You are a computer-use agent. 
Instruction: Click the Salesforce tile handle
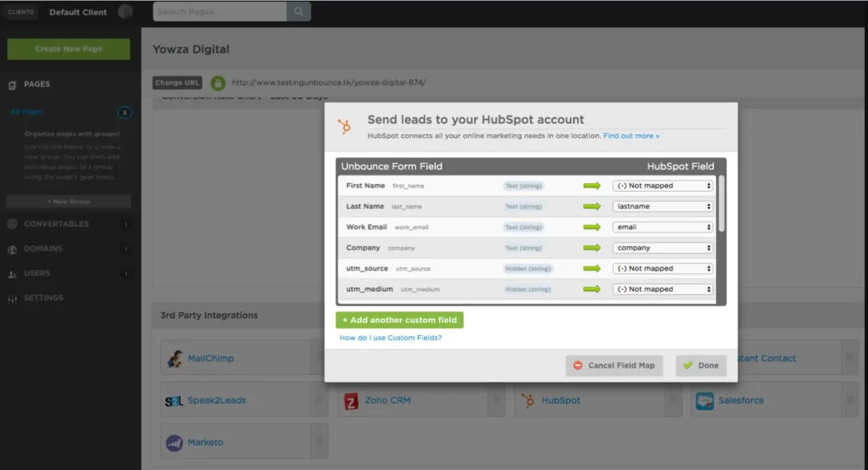(x=849, y=399)
